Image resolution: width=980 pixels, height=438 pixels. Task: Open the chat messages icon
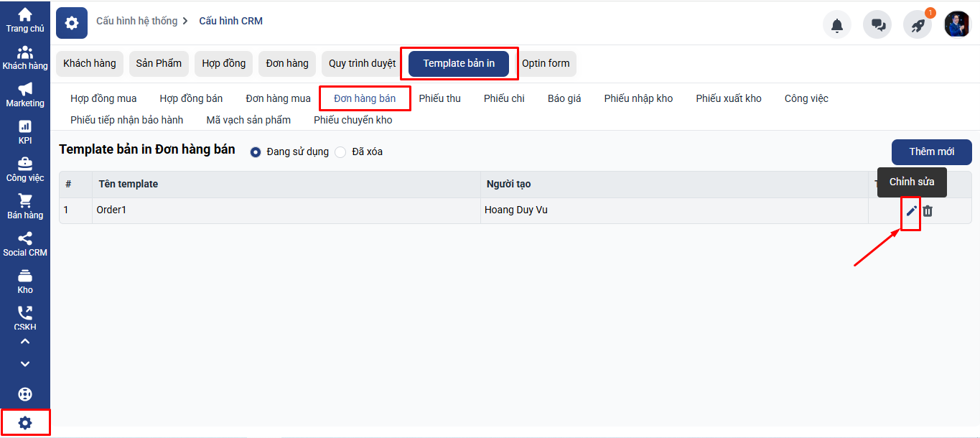[877, 25]
